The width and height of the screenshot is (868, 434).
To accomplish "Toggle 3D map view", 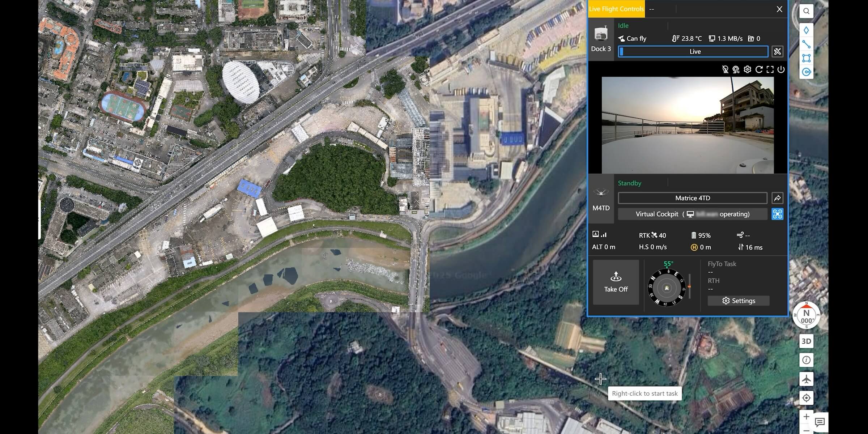I will click(806, 341).
